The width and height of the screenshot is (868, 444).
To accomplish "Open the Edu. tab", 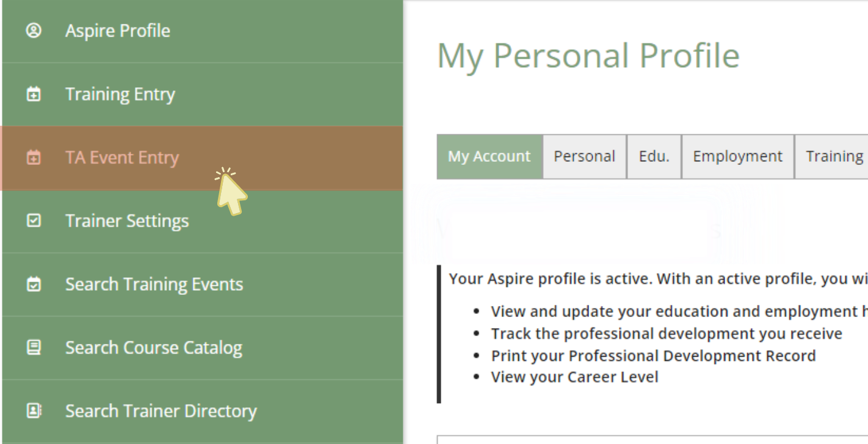I will 654,156.
